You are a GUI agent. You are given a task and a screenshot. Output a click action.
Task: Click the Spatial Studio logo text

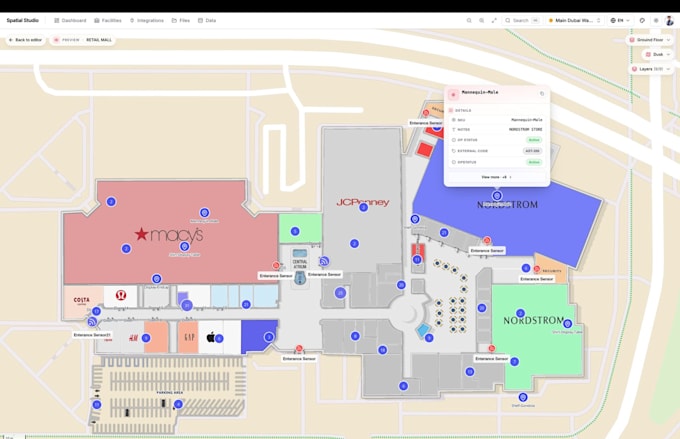[23, 20]
